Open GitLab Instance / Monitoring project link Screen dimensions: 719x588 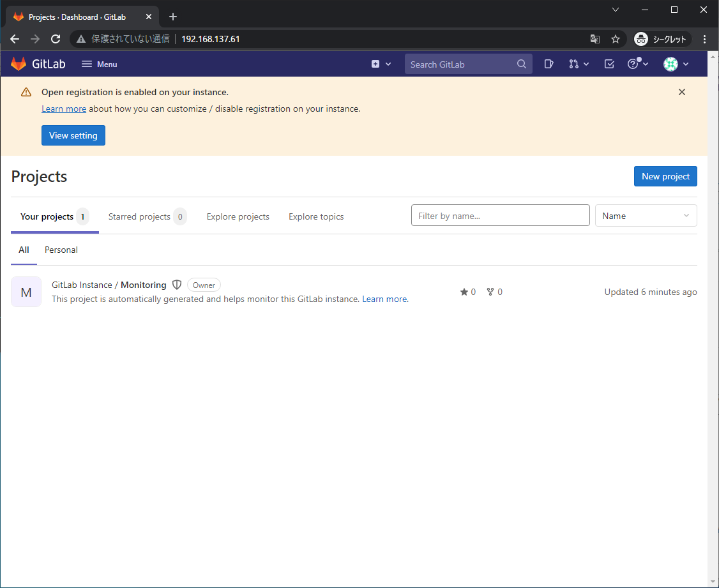click(x=109, y=285)
